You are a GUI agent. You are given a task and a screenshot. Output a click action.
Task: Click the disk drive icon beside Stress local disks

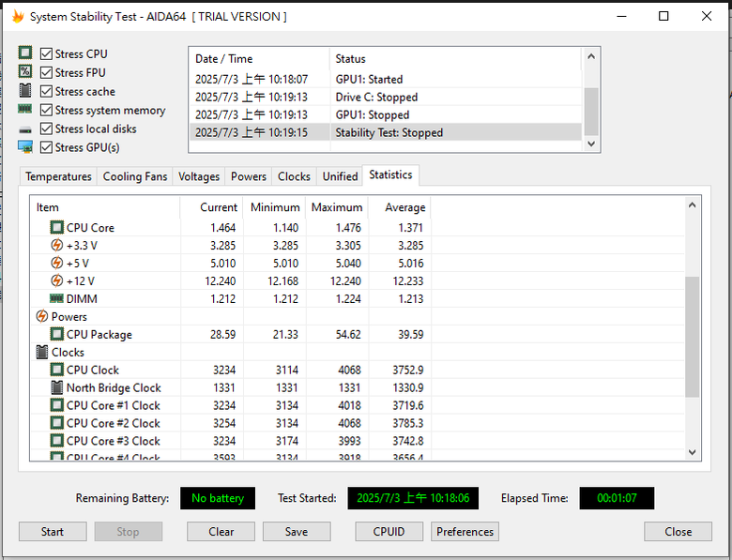25,129
